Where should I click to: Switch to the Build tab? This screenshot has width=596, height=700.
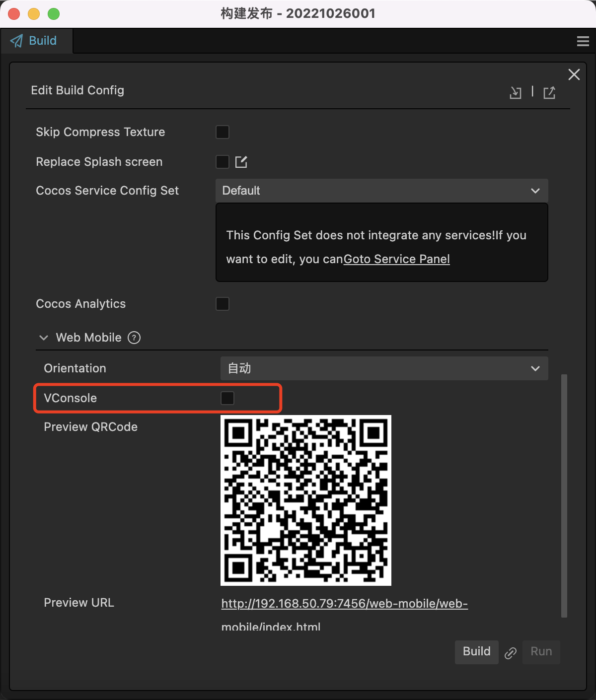pos(36,41)
